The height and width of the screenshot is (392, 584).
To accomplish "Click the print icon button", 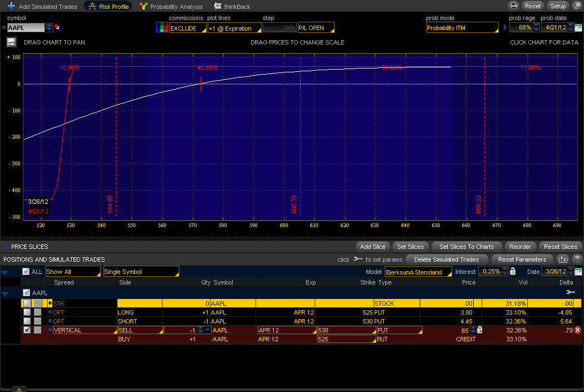I will coord(514,6).
